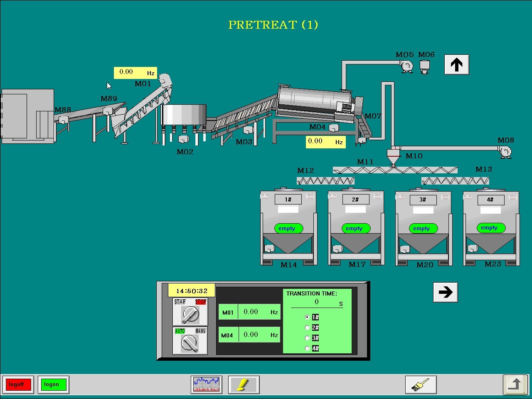
Task: Click the return arrow icon at bottom right
Action: click(x=515, y=384)
